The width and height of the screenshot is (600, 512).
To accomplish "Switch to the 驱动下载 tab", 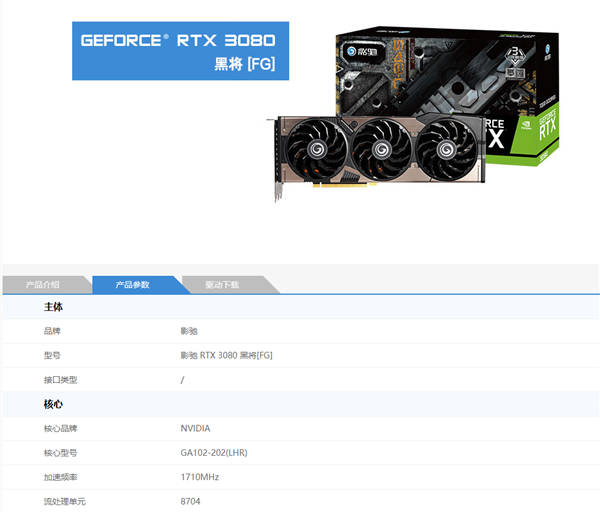I will point(222,285).
